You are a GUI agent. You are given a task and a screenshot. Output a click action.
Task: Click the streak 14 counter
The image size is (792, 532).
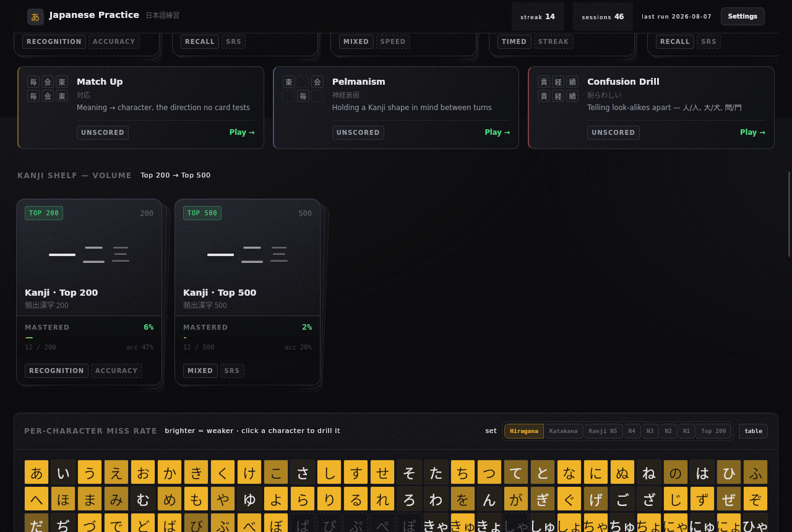[538, 17]
